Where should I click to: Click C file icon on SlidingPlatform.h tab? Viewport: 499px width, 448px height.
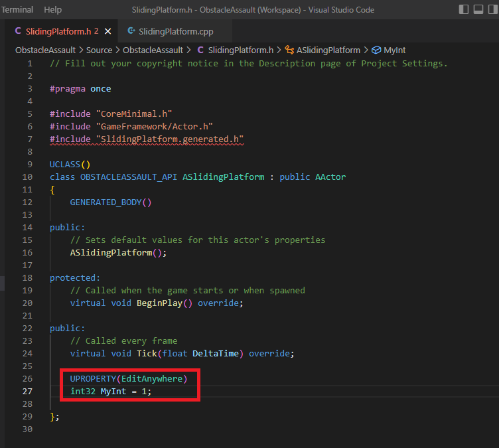[18, 31]
